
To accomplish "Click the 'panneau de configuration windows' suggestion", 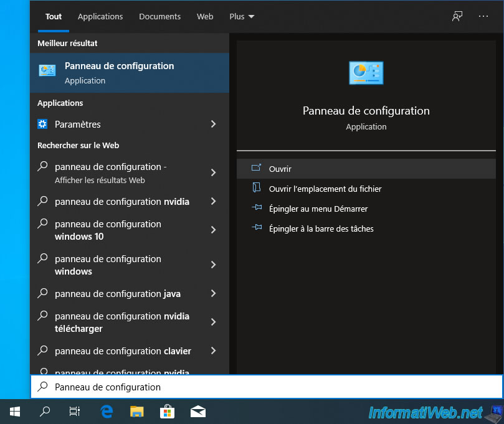I will click(130, 265).
